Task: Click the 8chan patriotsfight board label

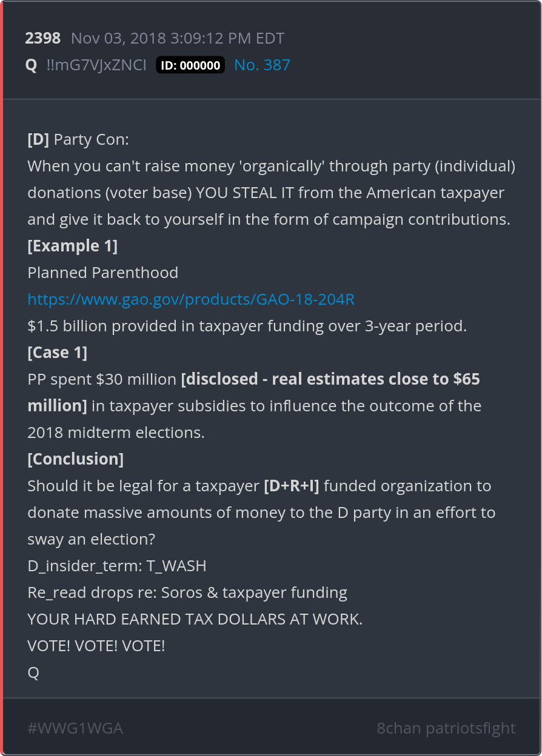Action: coord(446,728)
